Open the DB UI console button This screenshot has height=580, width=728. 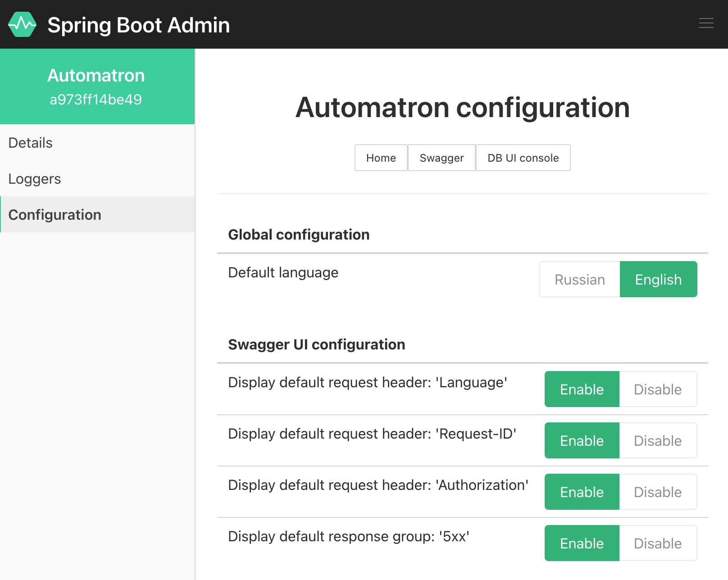(523, 158)
